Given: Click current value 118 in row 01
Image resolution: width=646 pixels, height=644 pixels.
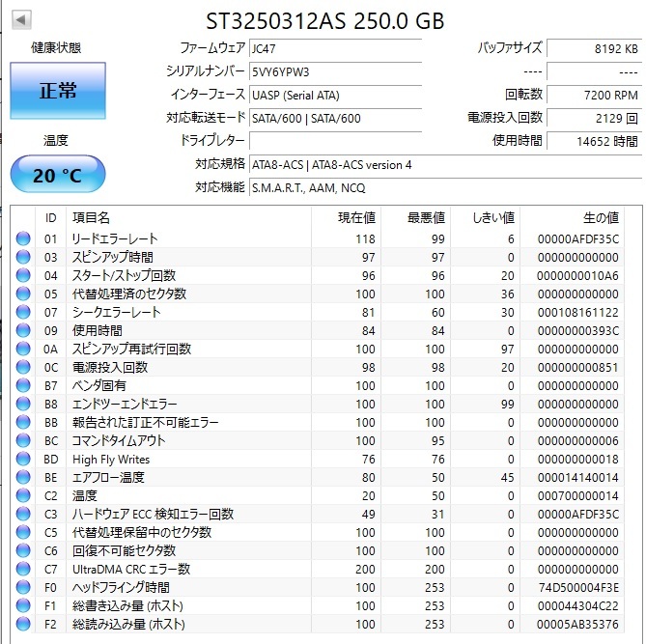Looking at the screenshot, I should coord(365,239).
